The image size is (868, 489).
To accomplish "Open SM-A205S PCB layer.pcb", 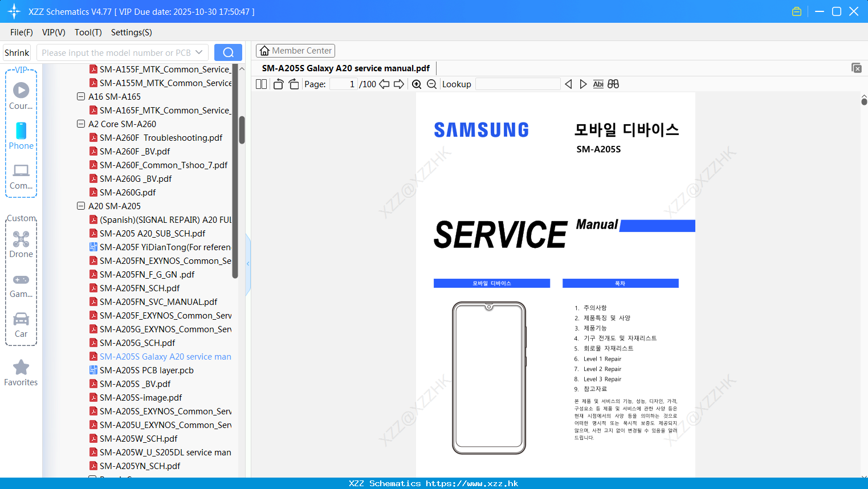I will click(x=146, y=370).
